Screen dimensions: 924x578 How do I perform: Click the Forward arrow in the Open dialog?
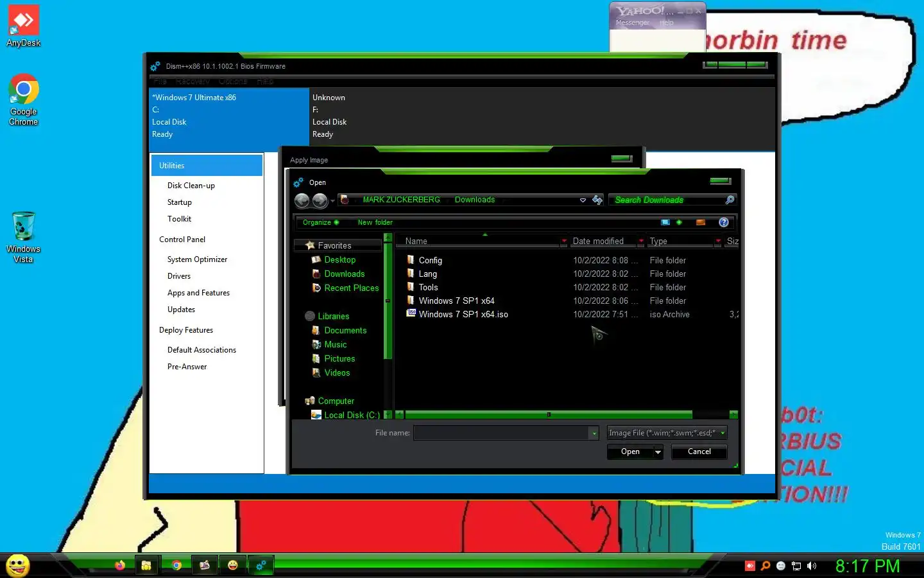(x=320, y=200)
